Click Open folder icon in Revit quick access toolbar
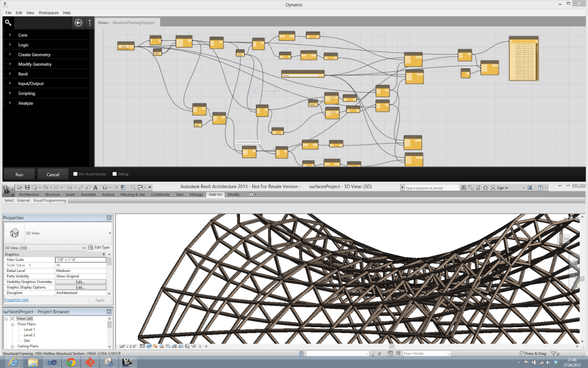Screen dimensions: 588x368 coord(20,187)
